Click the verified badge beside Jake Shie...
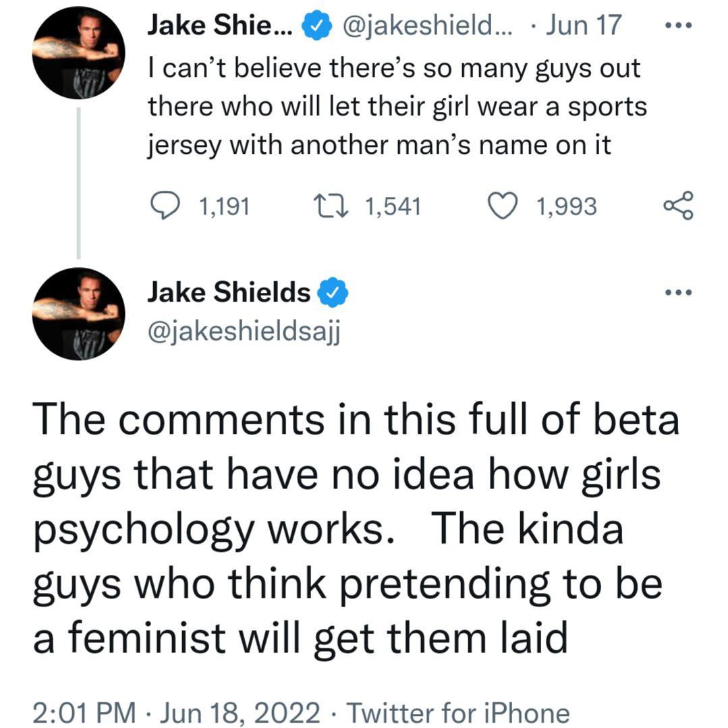 (317, 26)
